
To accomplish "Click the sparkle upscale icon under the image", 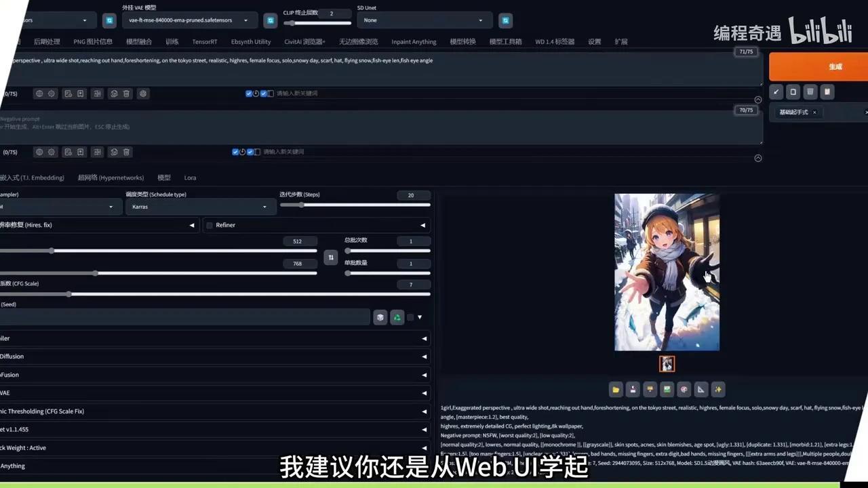I will [x=717, y=389].
